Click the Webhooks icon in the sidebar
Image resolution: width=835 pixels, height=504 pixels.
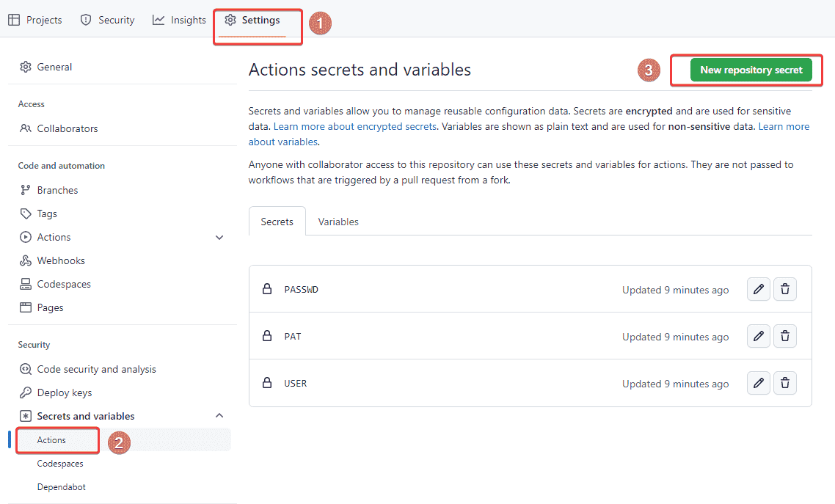[26, 260]
